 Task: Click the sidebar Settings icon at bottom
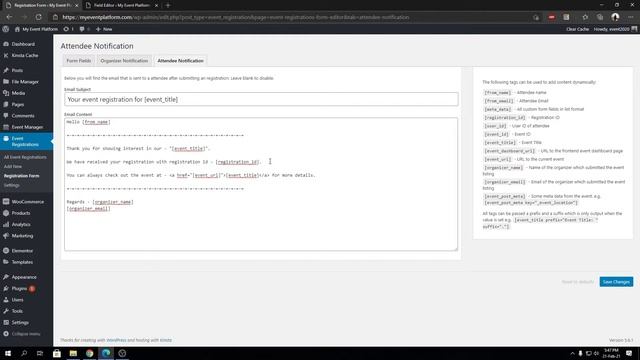tap(6, 322)
